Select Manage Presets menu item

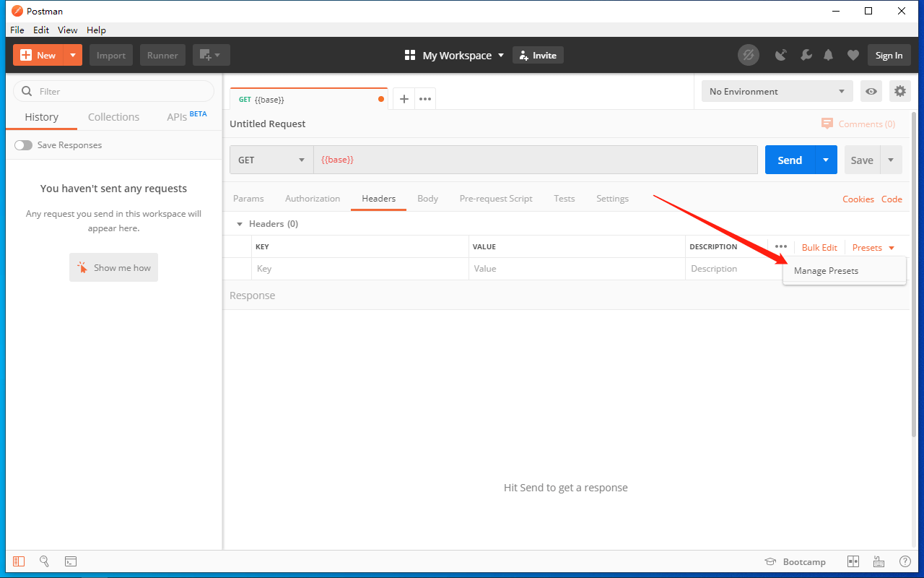click(x=844, y=271)
